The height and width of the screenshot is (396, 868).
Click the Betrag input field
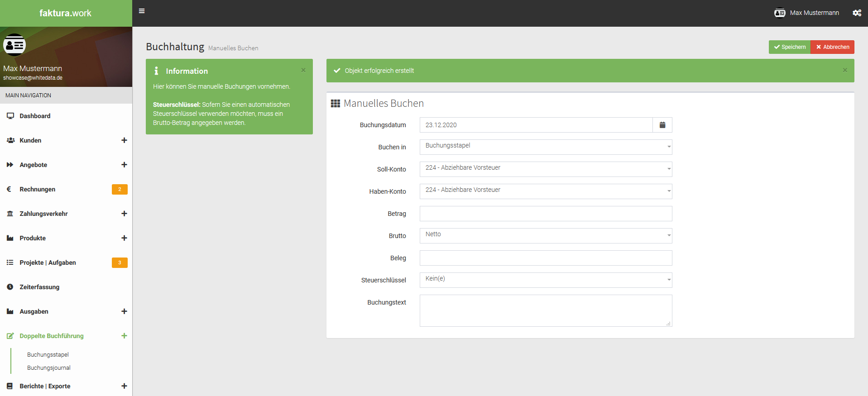[x=546, y=214]
